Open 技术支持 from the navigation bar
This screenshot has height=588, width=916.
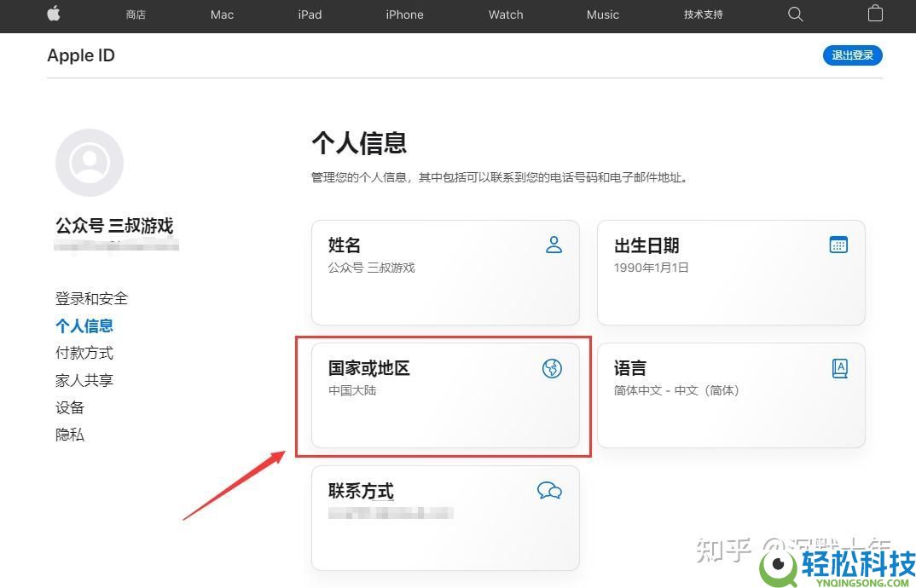tap(703, 14)
